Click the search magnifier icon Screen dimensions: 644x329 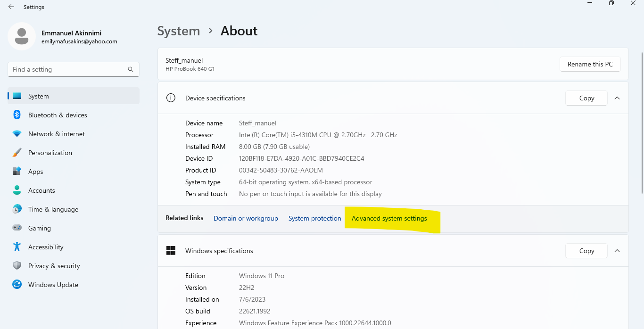click(x=131, y=69)
